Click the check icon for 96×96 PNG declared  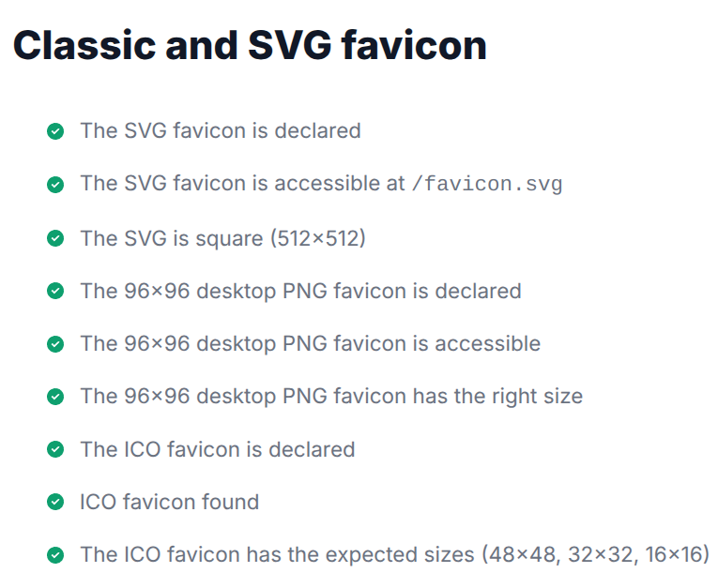(x=55, y=291)
